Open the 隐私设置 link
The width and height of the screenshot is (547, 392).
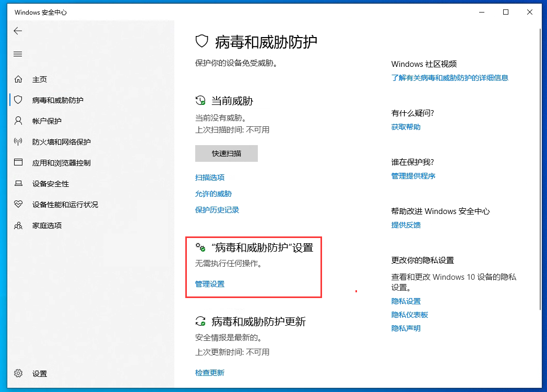click(x=406, y=301)
